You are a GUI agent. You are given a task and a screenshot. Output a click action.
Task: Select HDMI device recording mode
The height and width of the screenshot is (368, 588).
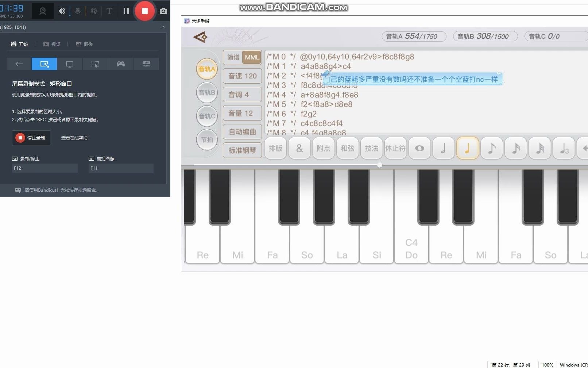point(146,64)
